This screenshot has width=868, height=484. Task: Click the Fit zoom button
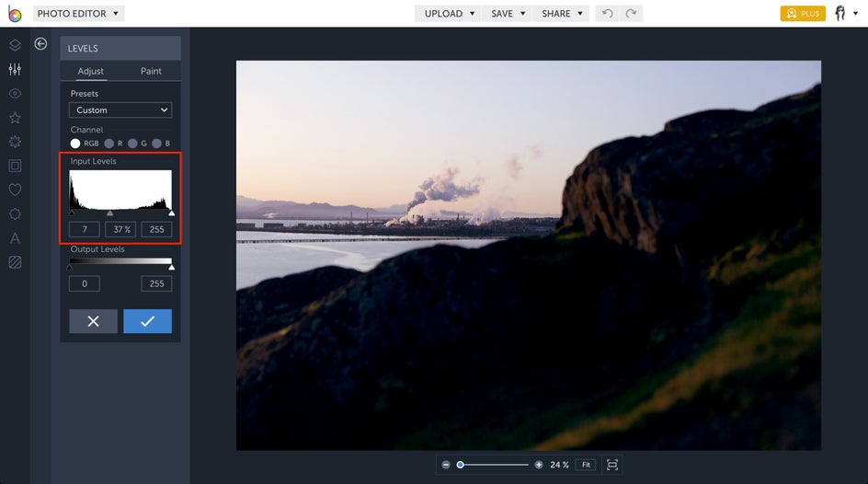pyautogui.click(x=586, y=465)
